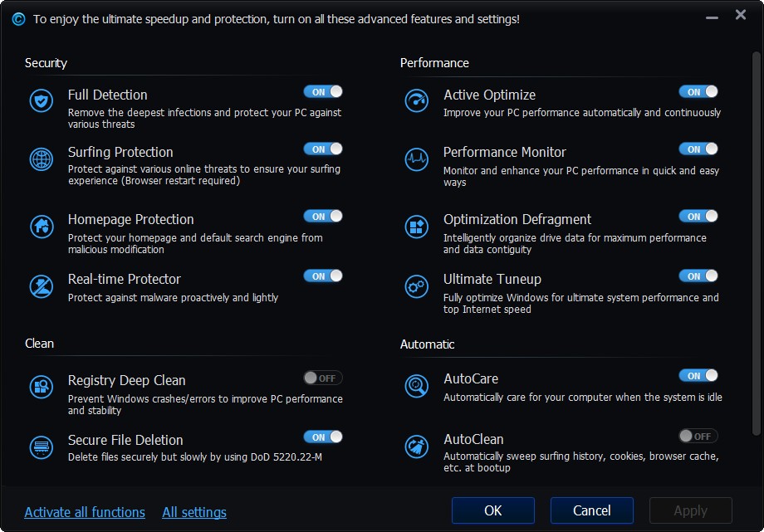Click the Performance section heading
This screenshot has width=764, height=532.
pos(434,63)
